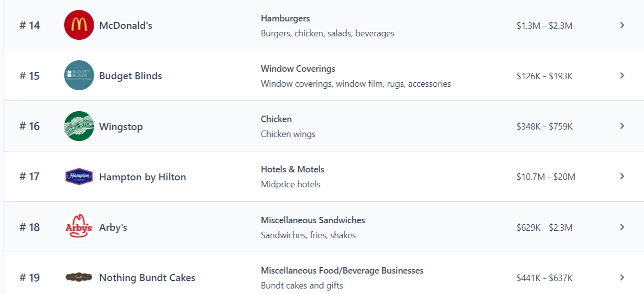Open the McDonald's franchise name link
This screenshot has width=644, height=294.
tap(126, 25)
